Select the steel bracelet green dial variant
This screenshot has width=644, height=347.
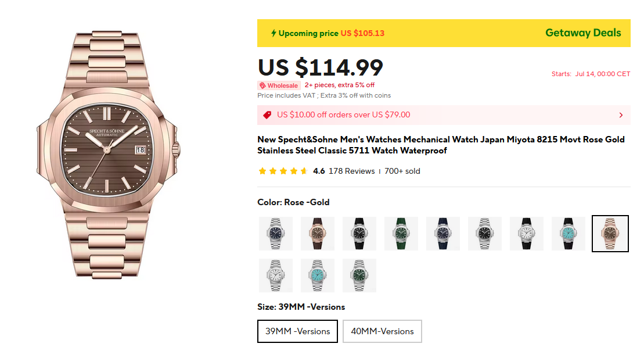pyautogui.click(x=359, y=276)
